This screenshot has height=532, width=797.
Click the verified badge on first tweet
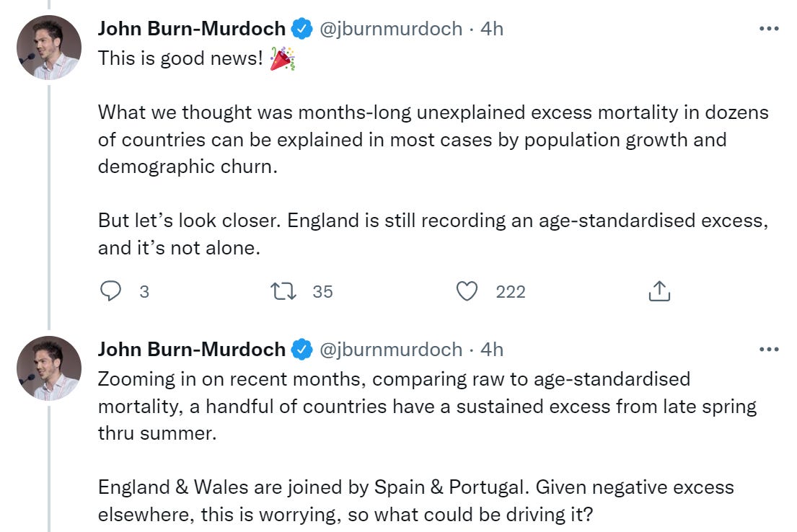tap(301, 29)
